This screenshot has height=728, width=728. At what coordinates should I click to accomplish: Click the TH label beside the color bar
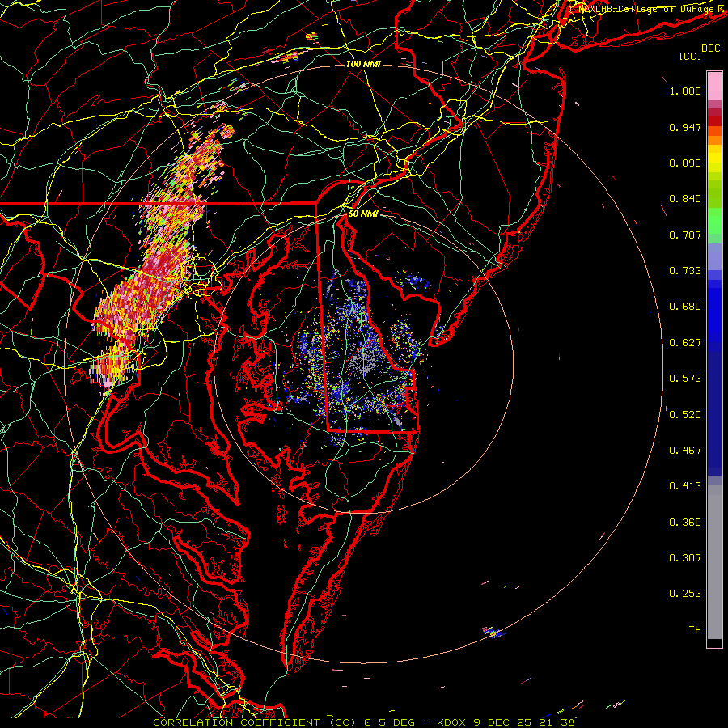(695, 630)
